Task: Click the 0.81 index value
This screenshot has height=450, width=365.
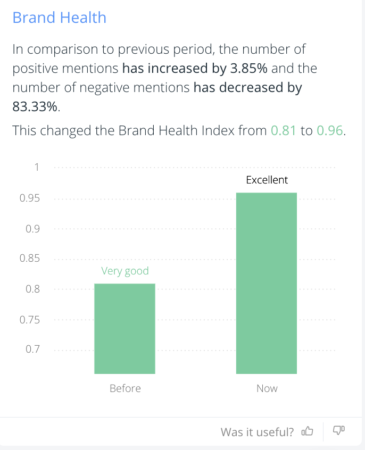Action: pos(283,130)
